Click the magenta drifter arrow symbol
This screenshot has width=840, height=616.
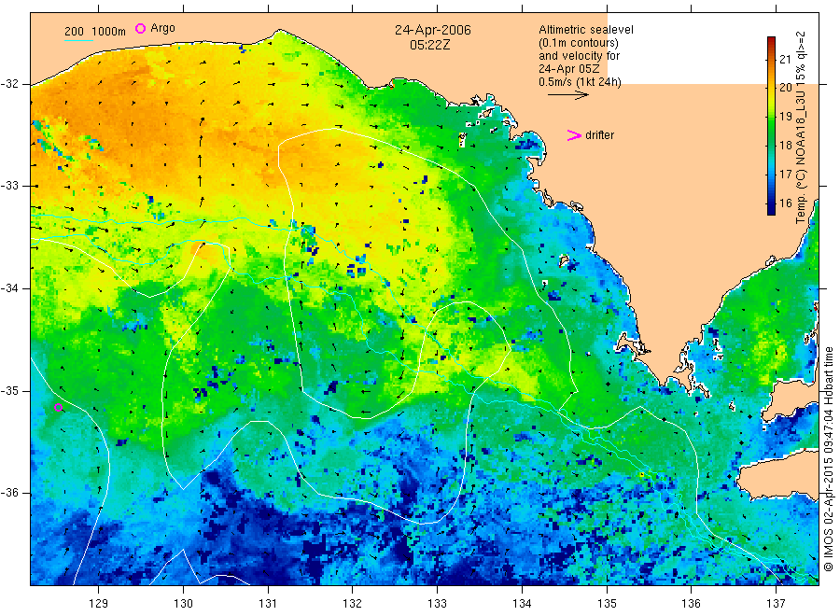coord(574,135)
